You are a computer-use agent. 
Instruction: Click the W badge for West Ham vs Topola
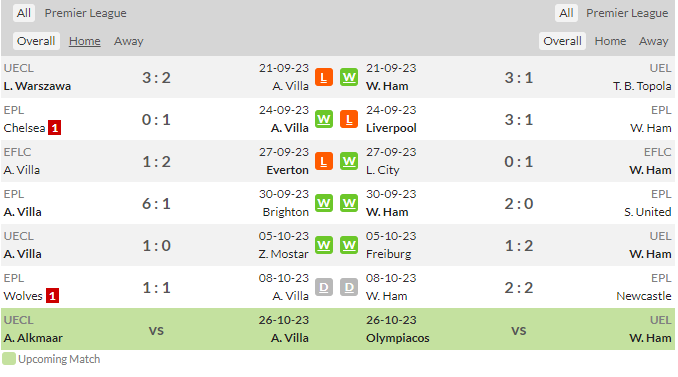pos(349,77)
